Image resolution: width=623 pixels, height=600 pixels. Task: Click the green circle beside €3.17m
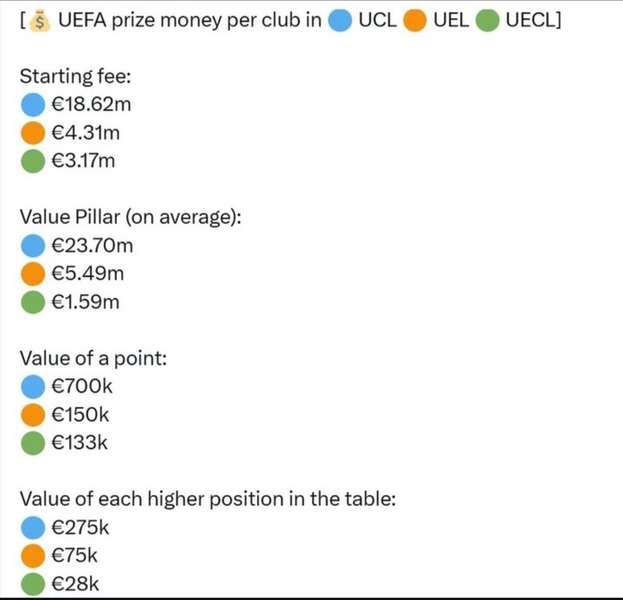pos(33,161)
